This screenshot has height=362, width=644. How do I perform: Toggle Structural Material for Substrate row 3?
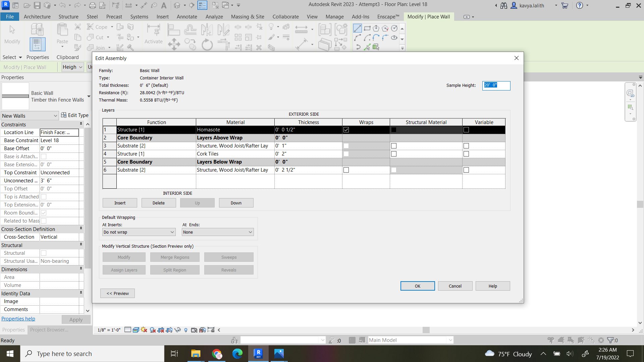[x=394, y=146]
